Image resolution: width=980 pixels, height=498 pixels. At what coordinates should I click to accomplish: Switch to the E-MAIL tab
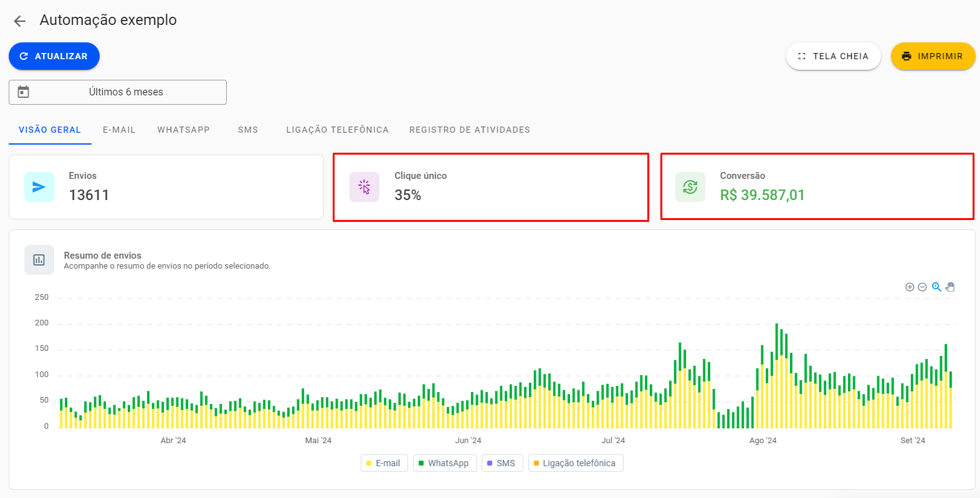point(119,130)
